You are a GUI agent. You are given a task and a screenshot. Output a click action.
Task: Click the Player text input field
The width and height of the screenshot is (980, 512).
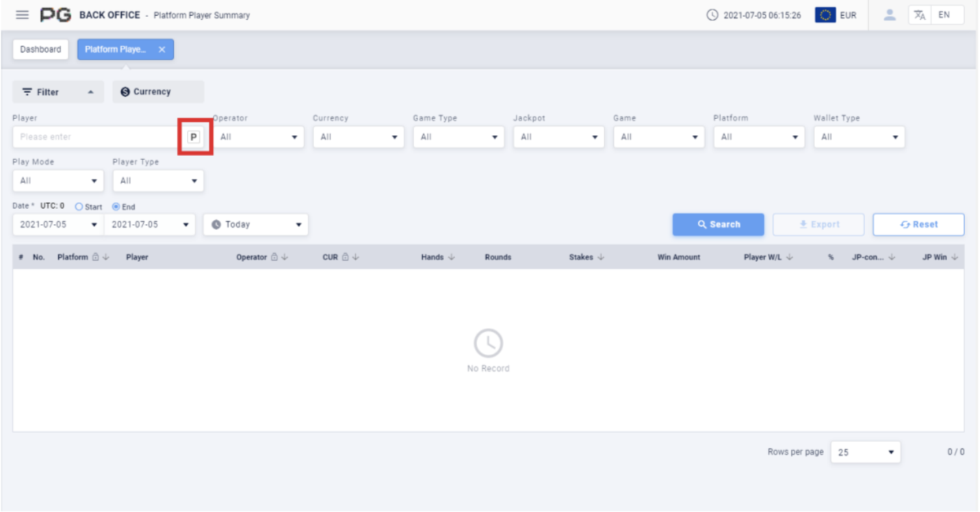pyautogui.click(x=96, y=137)
